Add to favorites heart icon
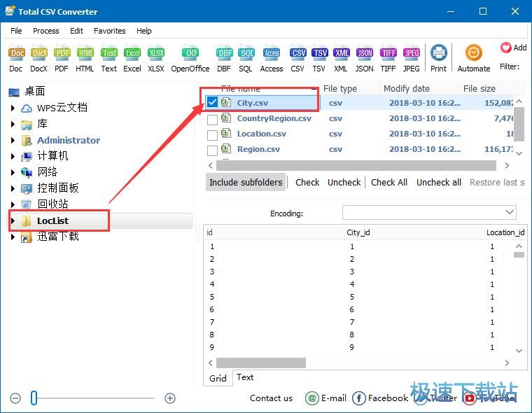This screenshot has height=413, width=532. [505, 48]
